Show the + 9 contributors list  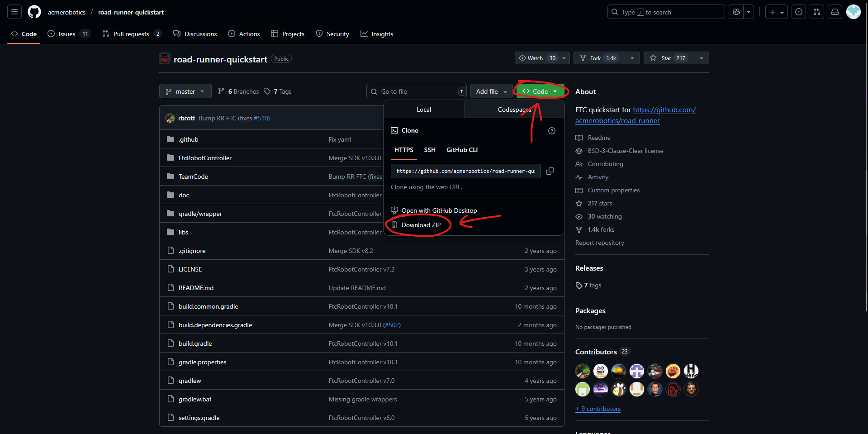coord(598,409)
